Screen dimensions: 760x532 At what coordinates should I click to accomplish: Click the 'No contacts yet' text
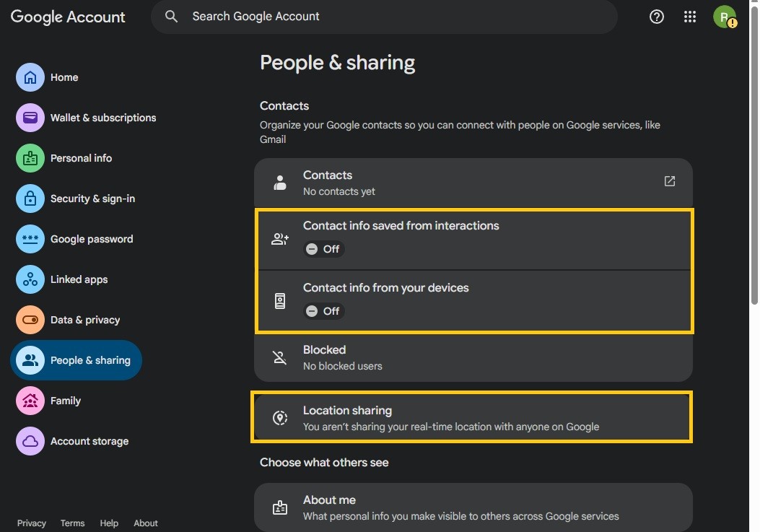coord(338,191)
